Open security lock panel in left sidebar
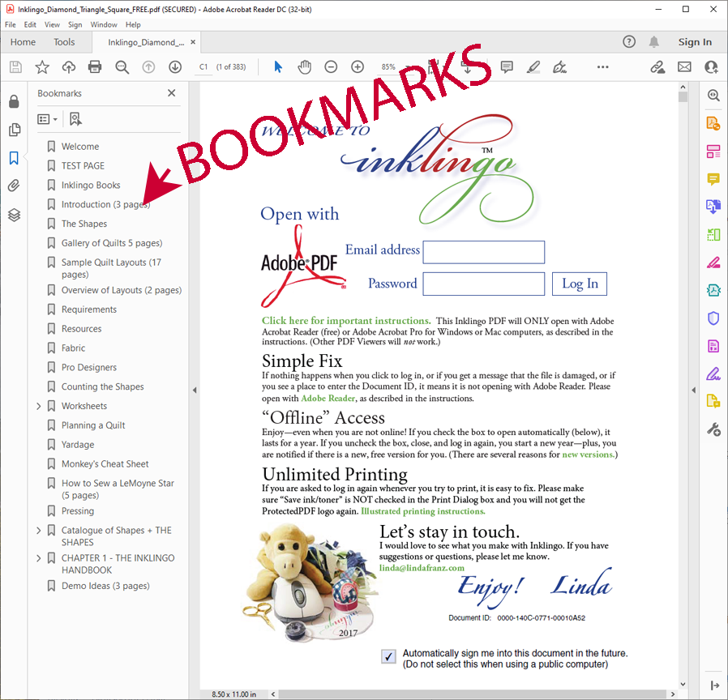 click(x=14, y=101)
